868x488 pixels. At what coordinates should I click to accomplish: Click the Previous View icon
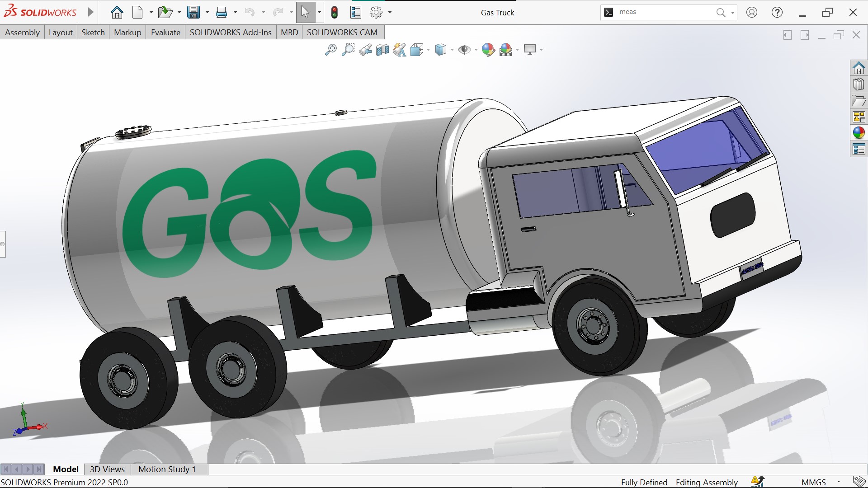pos(365,50)
